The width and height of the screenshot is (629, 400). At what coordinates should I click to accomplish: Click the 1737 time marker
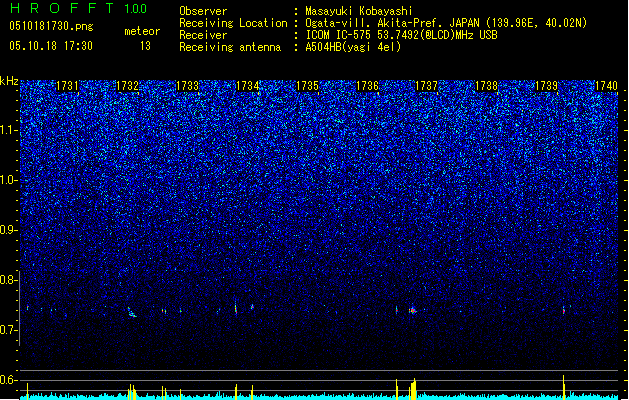click(426, 86)
